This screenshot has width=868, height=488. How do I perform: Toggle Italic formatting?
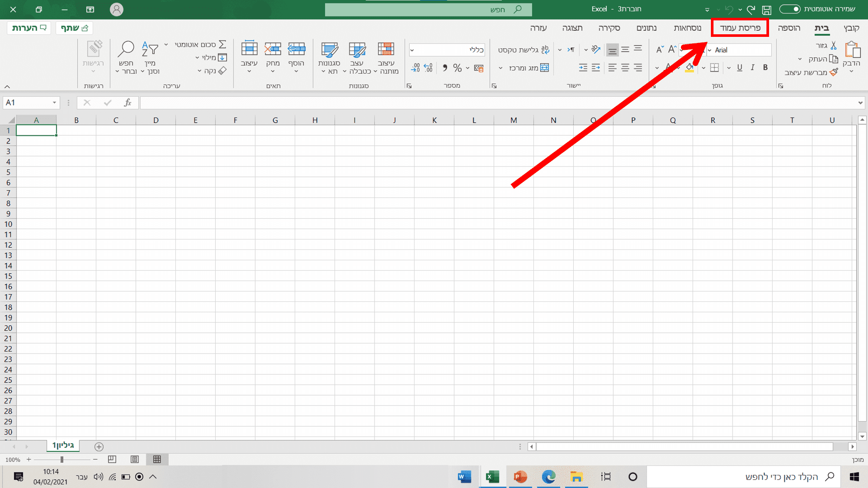click(x=753, y=67)
